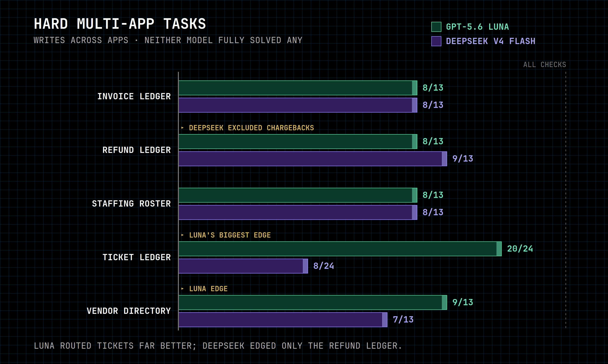Click the purple DeepSeek bar for Ticket Ledger
This screenshot has height=364, width=608.
click(x=243, y=266)
